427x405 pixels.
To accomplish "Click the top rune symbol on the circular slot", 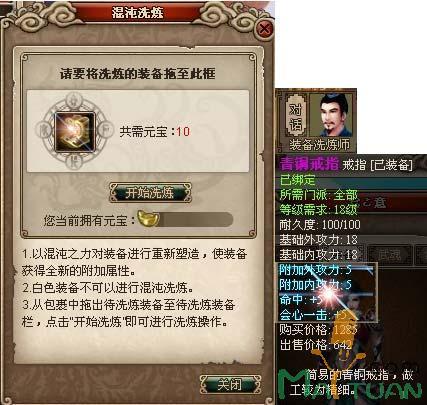I will (x=74, y=99).
